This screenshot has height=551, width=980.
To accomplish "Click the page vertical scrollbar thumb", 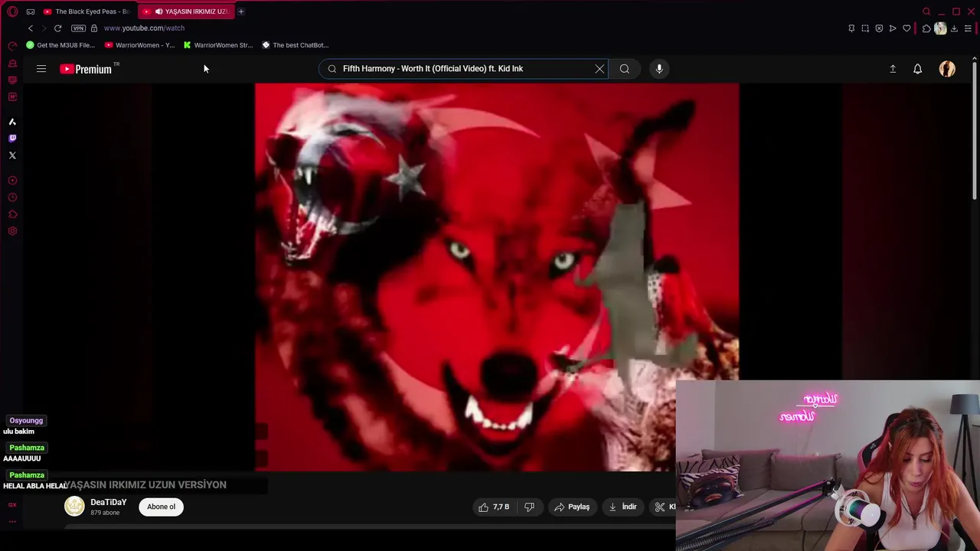I will tap(975, 130).
